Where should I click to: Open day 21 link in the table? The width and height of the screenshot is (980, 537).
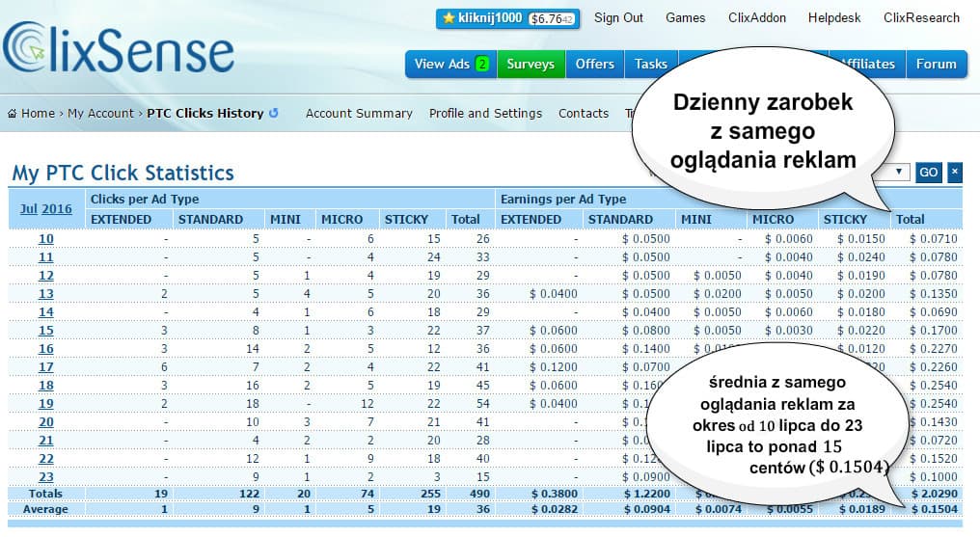click(46, 441)
